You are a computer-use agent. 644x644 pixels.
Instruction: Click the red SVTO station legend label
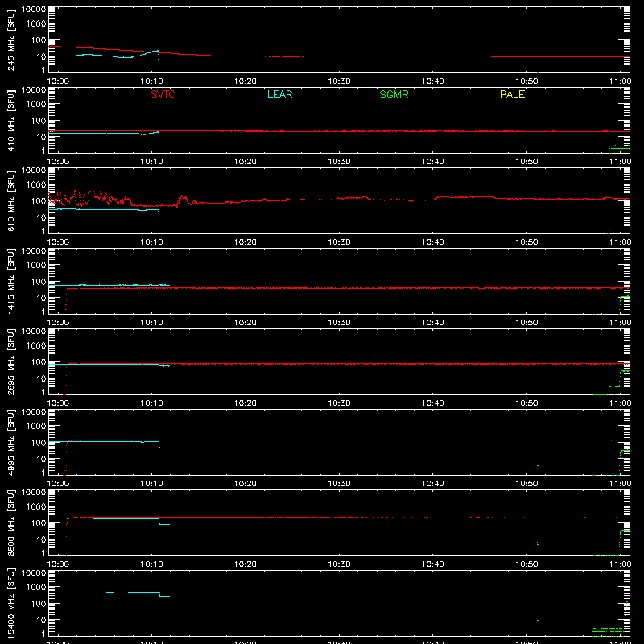pyautogui.click(x=163, y=94)
